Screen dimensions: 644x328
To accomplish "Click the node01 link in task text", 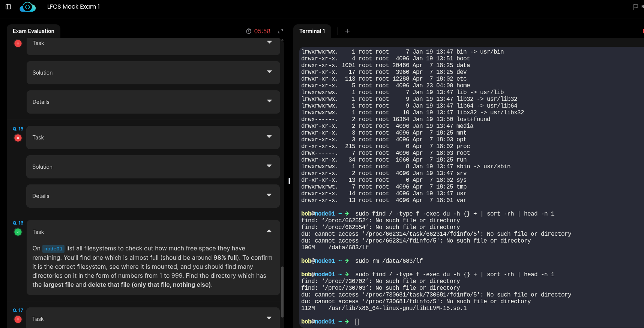I will [x=53, y=249].
